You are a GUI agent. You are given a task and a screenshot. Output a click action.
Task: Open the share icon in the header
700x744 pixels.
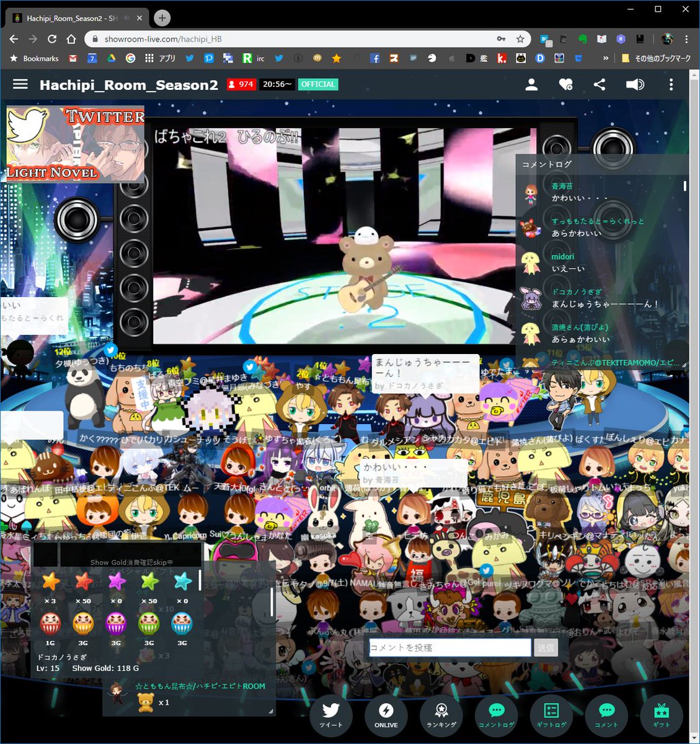pos(600,84)
